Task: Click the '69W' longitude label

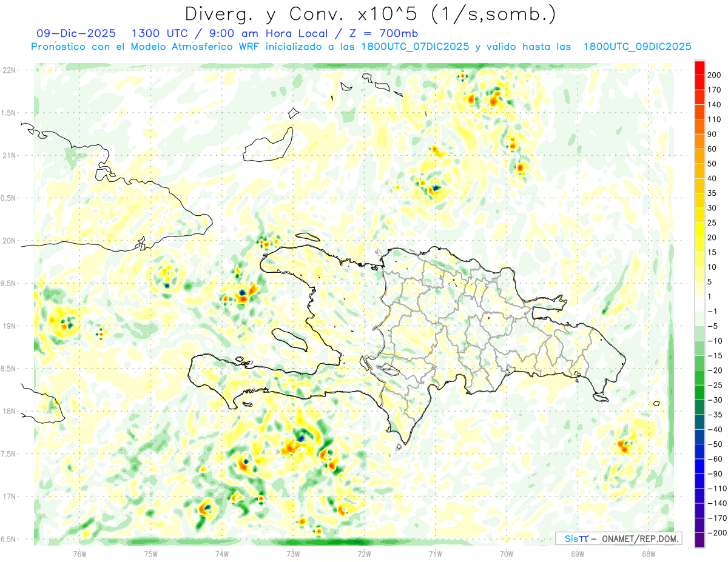Action: pos(578,554)
